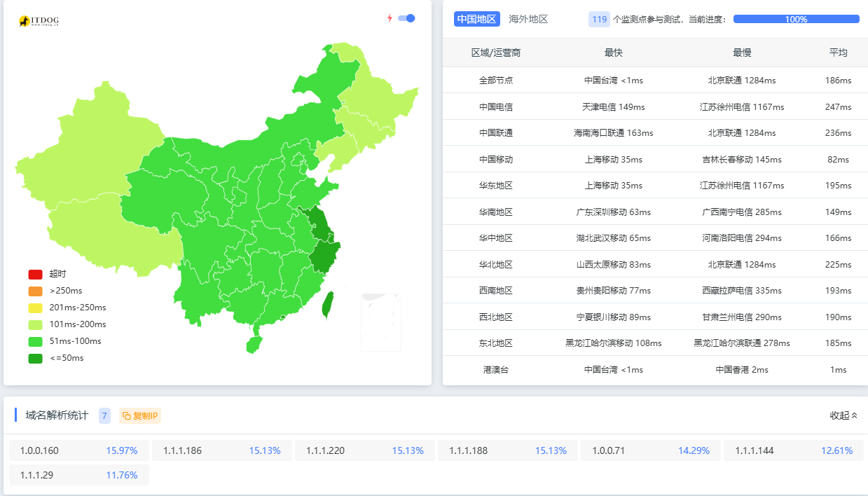Click the 西北地区 row label
The height and width of the screenshot is (496, 868).
(496, 317)
